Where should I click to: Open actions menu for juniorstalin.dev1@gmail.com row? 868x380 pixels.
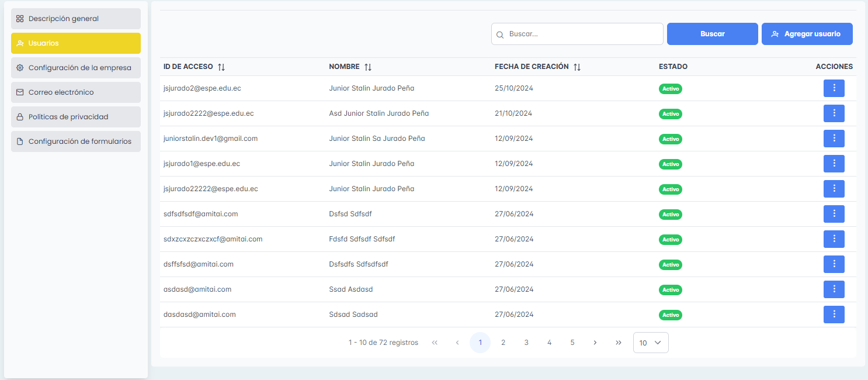point(834,139)
